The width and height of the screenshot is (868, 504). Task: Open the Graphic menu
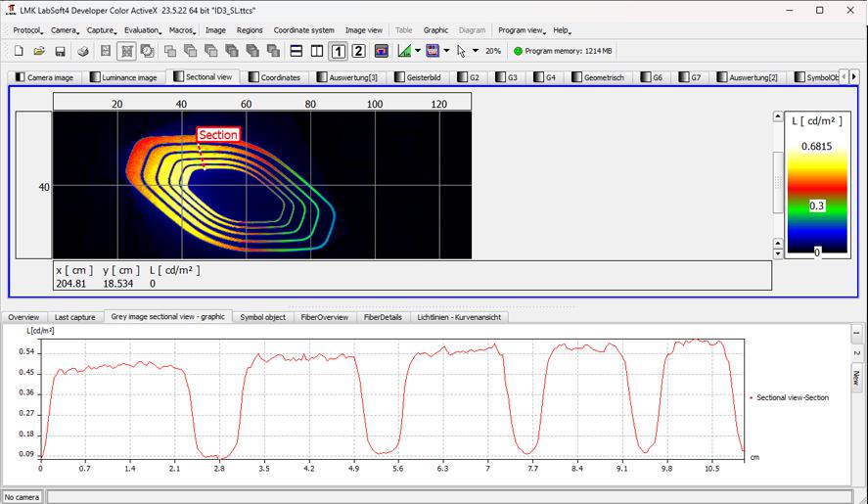tap(435, 30)
